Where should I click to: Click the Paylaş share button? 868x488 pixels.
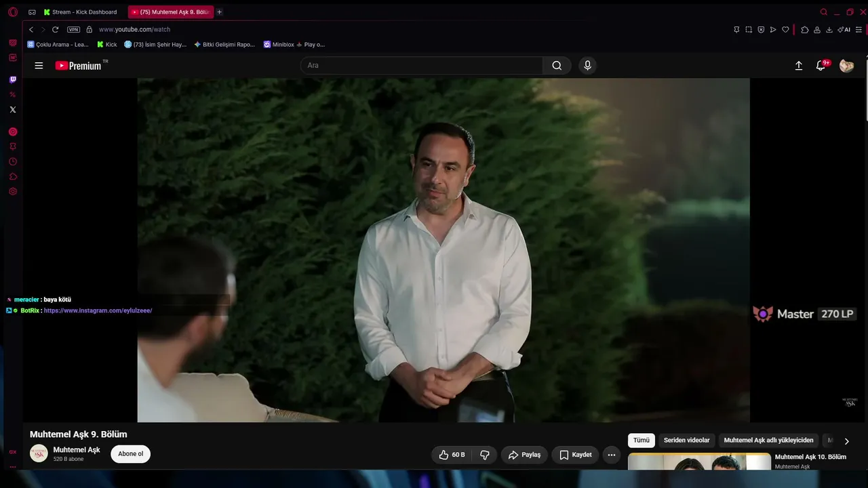524,455
